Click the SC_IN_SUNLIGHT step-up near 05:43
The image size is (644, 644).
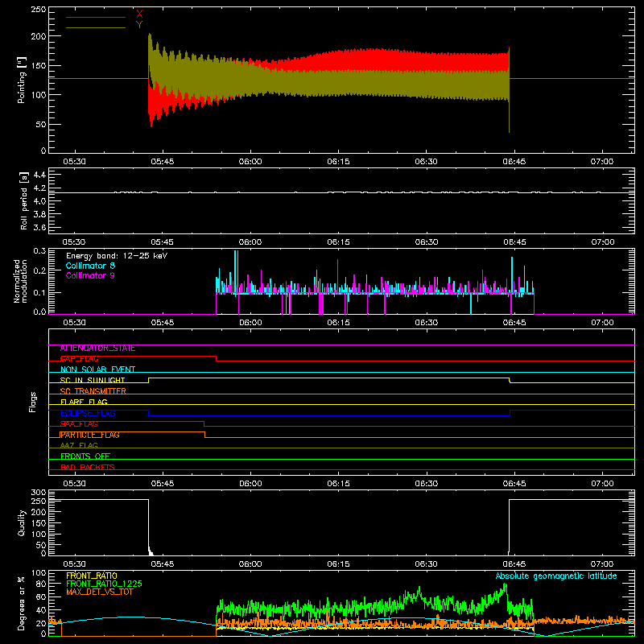(x=149, y=380)
